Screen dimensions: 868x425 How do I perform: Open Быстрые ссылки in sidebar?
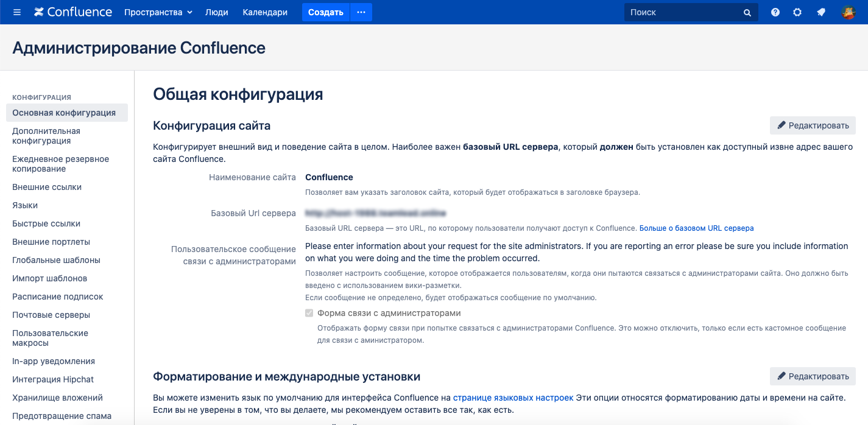pos(46,223)
